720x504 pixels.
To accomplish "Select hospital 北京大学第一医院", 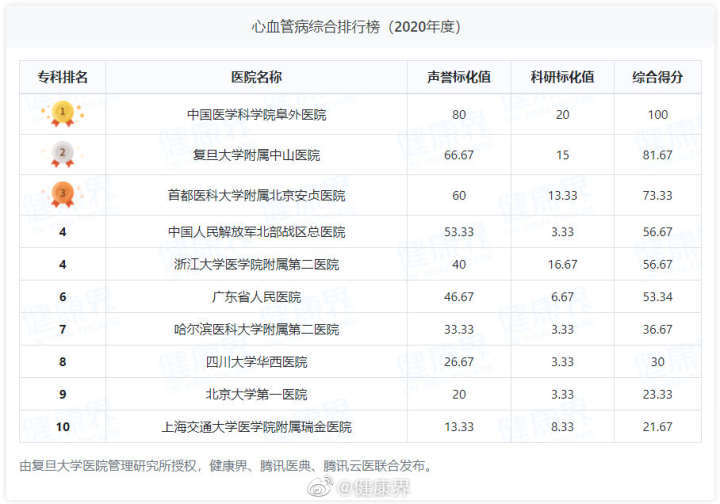I will coord(256,394).
